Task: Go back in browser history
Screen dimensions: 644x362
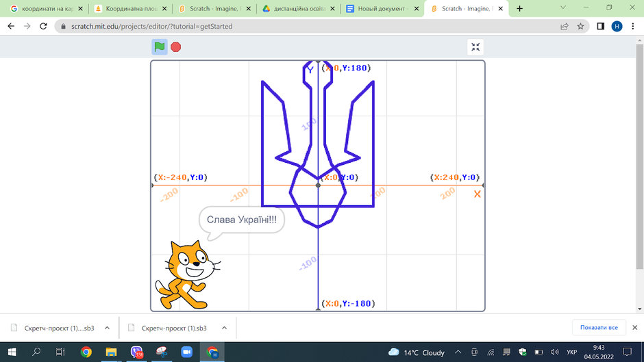Action: (11, 26)
